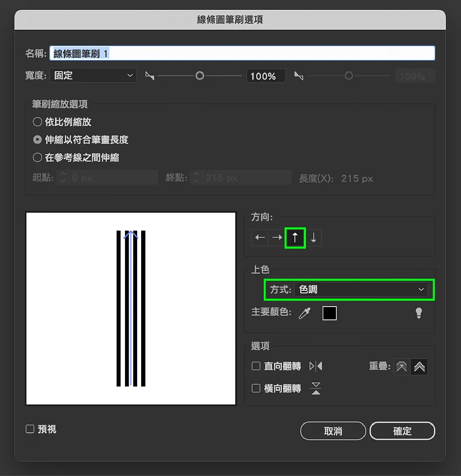Tick the 預視 preview checkbox
Image resolution: width=461 pixels, height=476 pixels.
click(x=30, y=429)
